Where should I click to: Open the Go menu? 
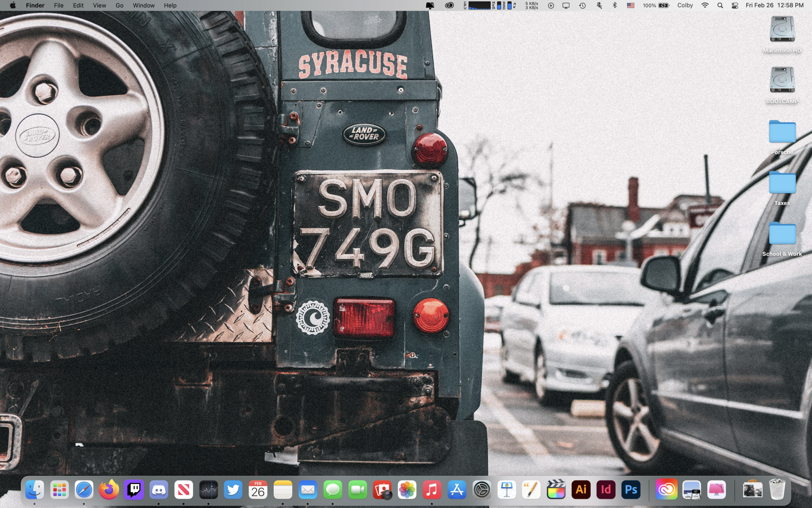(119, 5)
